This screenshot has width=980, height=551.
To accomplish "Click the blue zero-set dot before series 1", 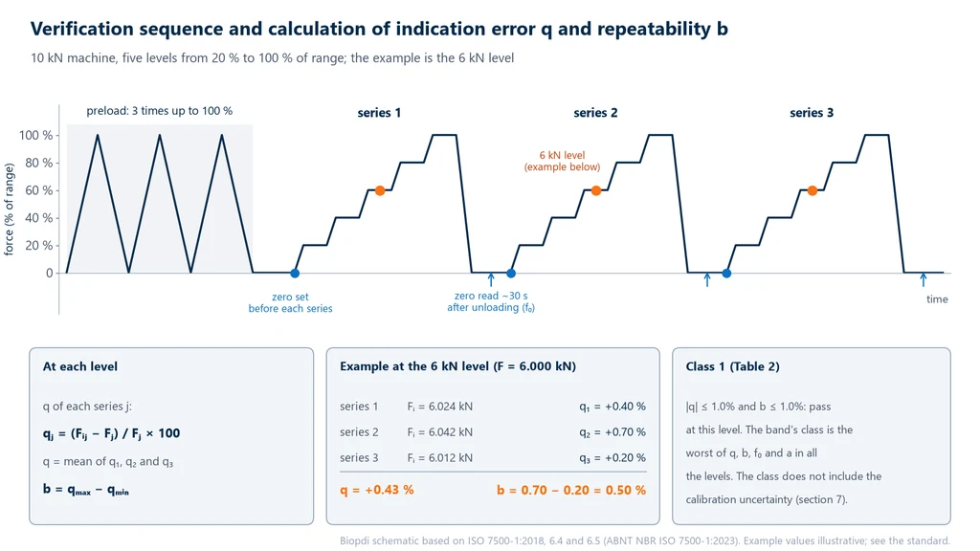I will point(295,273).
